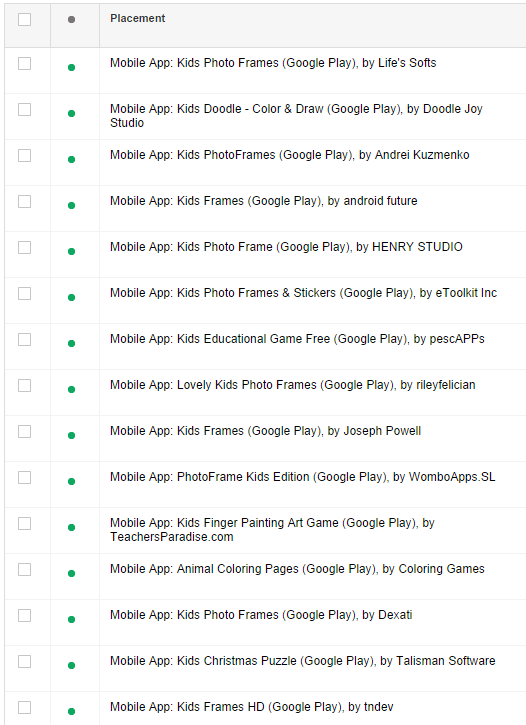The height and width of the screenshot is (725, 526).
Task: Select the checkbox for Kids Frames by Joseph Powell
Action: click(24, 431)
